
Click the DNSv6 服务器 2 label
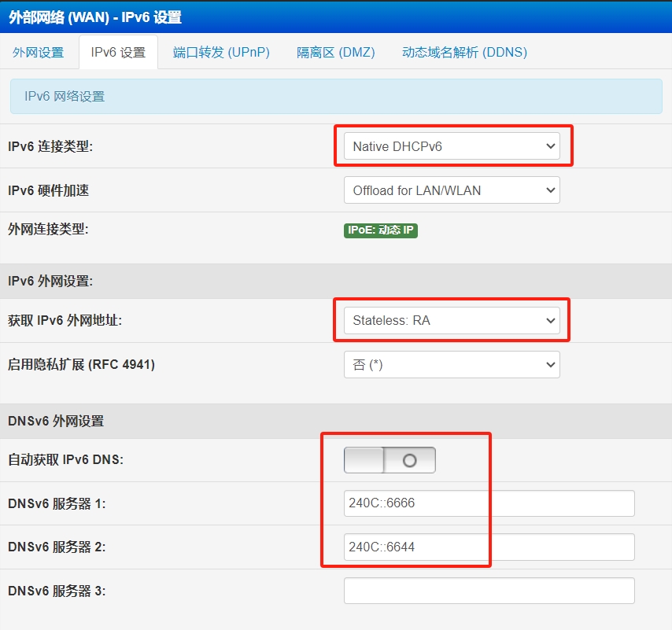(57, 547)
